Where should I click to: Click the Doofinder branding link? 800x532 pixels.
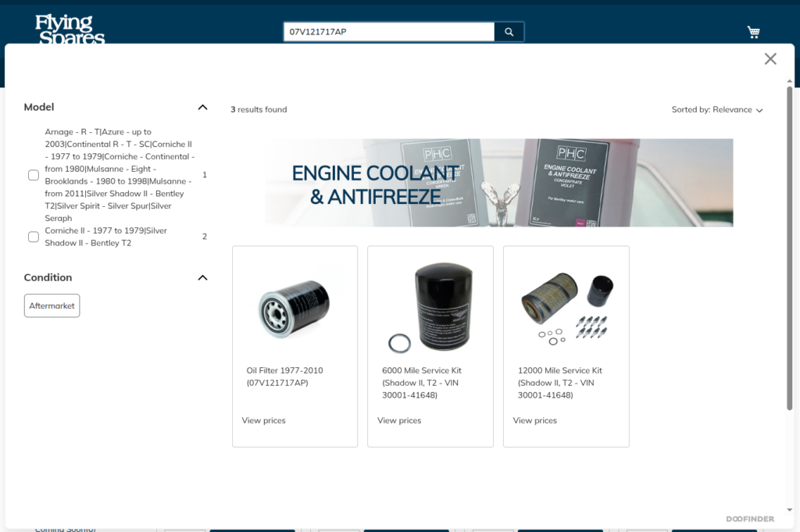[x=750, y=519]
